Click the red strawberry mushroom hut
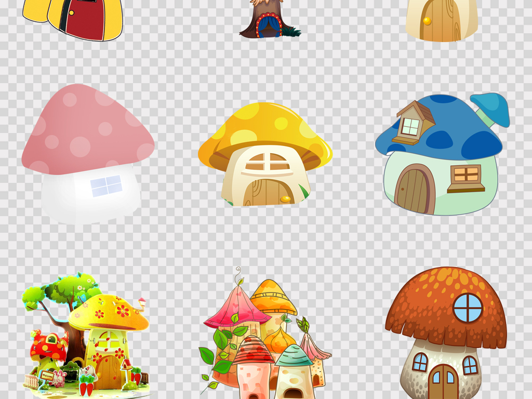532x399 pixels. click(x=48, y=347)
